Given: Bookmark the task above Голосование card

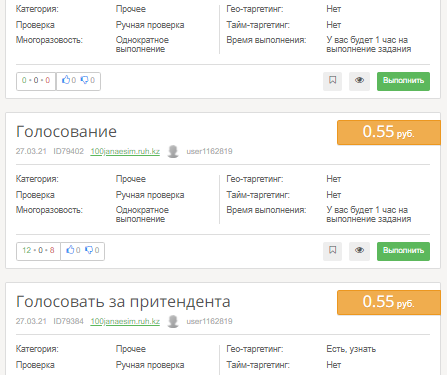Looking at the screenshot, I should 332,81.
